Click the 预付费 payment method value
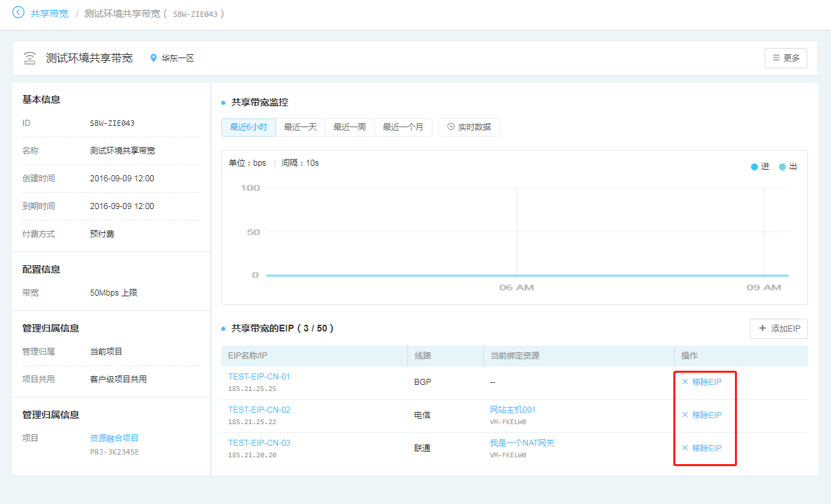The width and height of the screenshot is (831, 504). coord(102,234)
